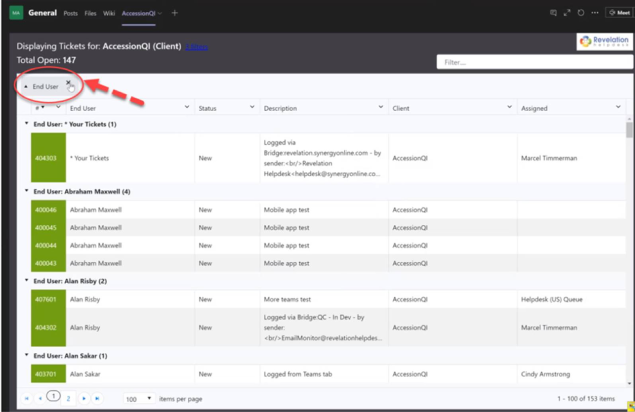Switch to the Wiki tab
635x412 pixels.
109,13
